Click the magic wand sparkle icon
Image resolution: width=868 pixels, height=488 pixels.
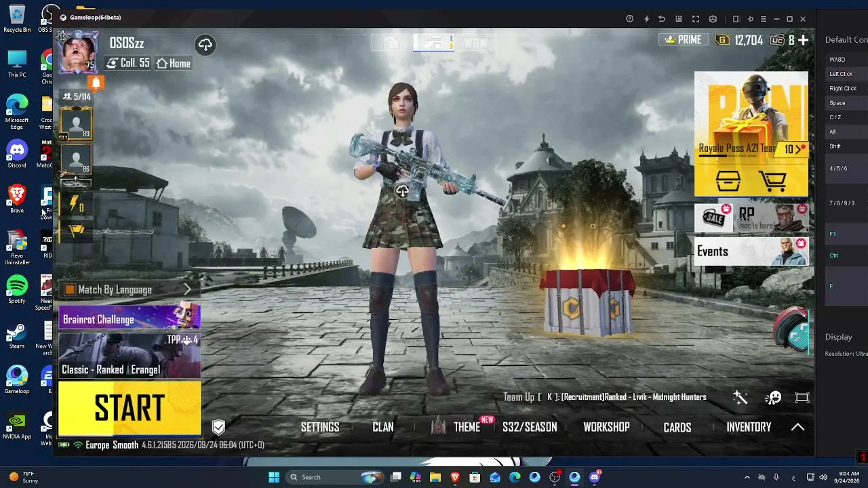pos(740,398)
